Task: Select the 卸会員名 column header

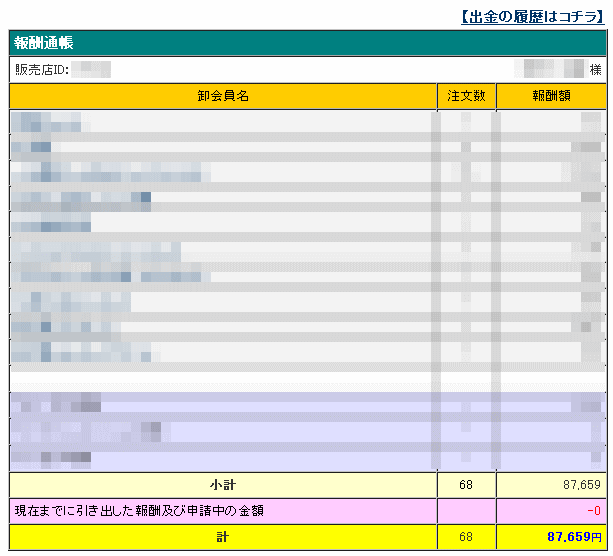Action: click(x=223, y=96)
